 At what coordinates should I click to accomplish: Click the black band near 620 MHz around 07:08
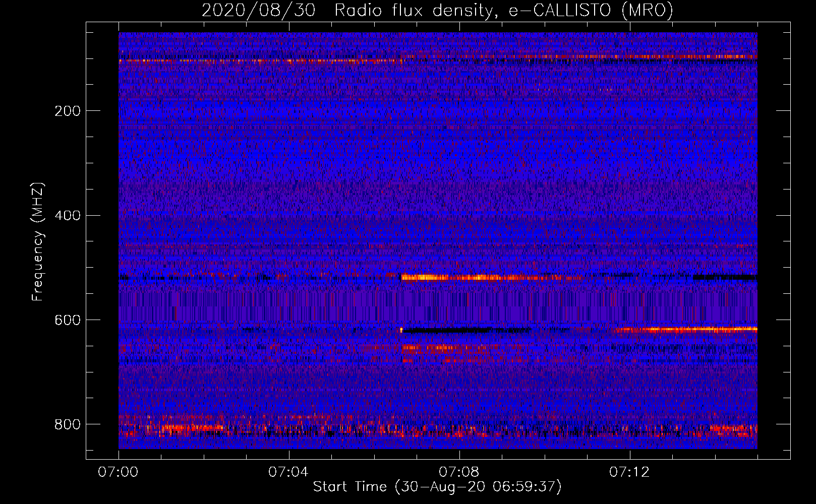(x=467, y=331)
